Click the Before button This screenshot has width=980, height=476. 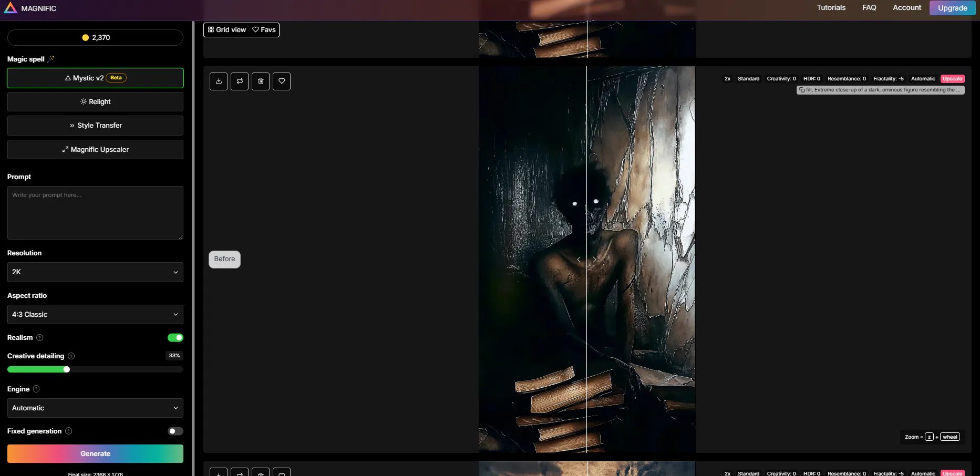click(x=224, y=260)
